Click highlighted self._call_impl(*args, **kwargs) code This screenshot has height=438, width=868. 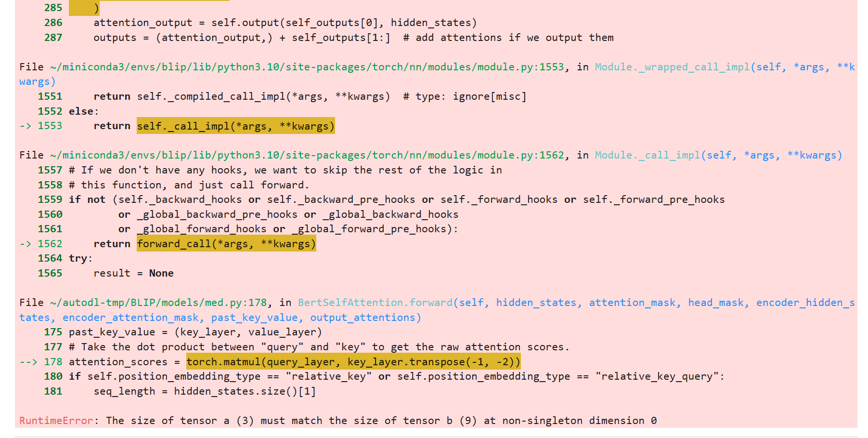pyautogui.click(x=235, y=126)
